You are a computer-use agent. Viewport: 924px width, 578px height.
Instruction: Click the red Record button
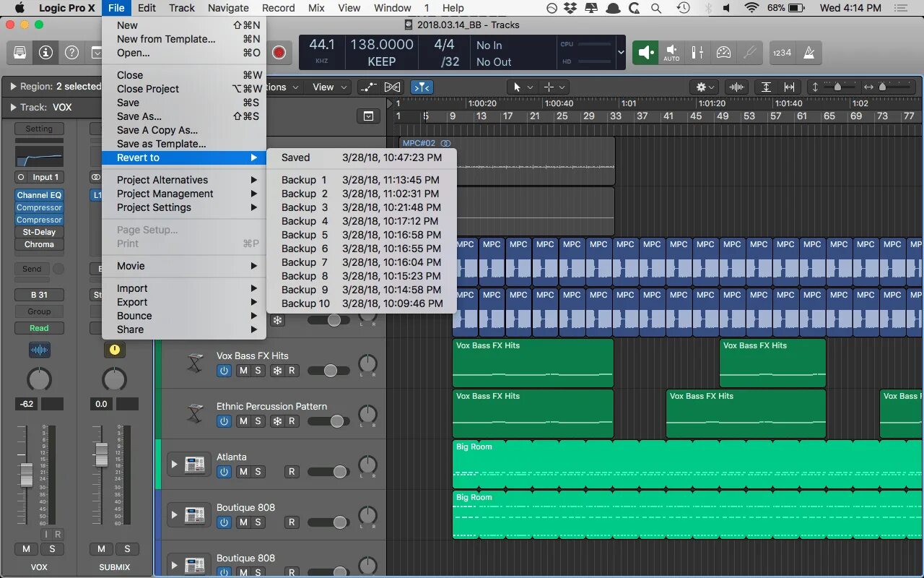(x=279, y=53)
